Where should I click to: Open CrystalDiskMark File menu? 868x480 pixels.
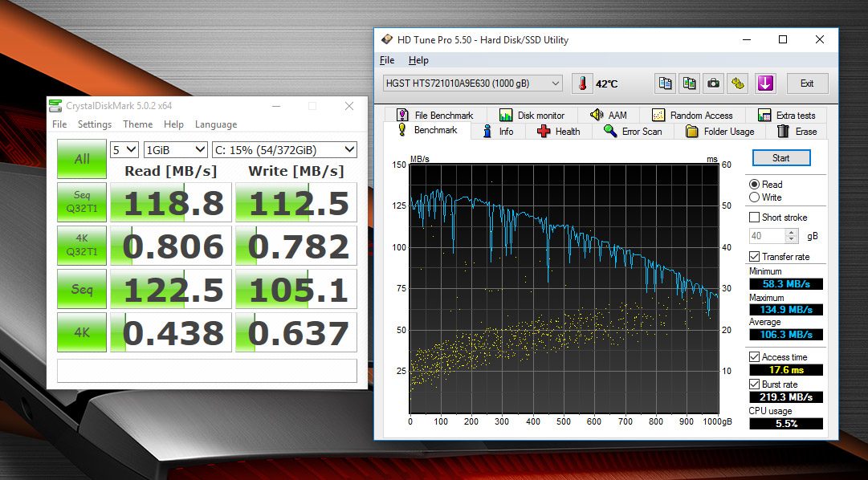tap(59, 124)
